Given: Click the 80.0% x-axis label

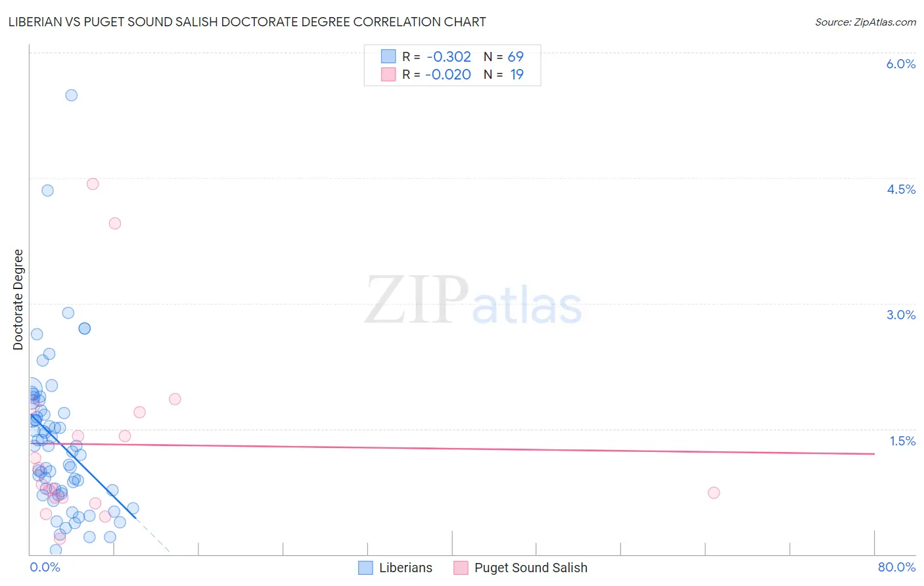Looking at the screenshot, I should pyautogui.click(x=896, y=567).
